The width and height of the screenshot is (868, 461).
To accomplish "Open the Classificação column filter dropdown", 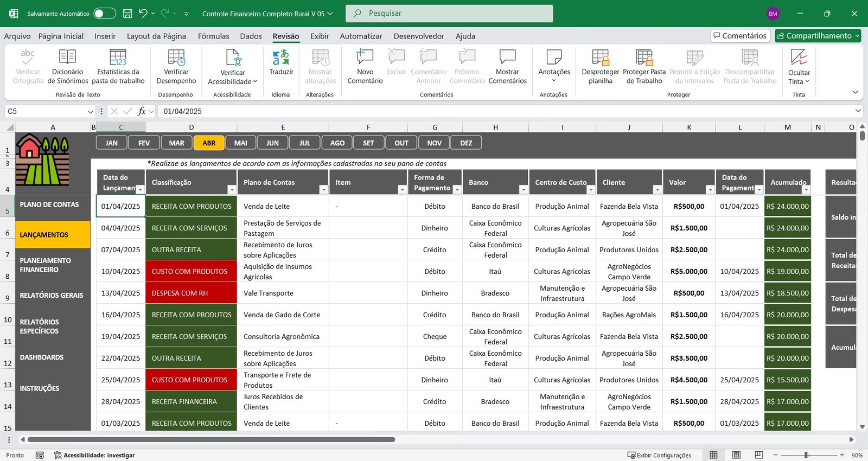I will point(232,189).
